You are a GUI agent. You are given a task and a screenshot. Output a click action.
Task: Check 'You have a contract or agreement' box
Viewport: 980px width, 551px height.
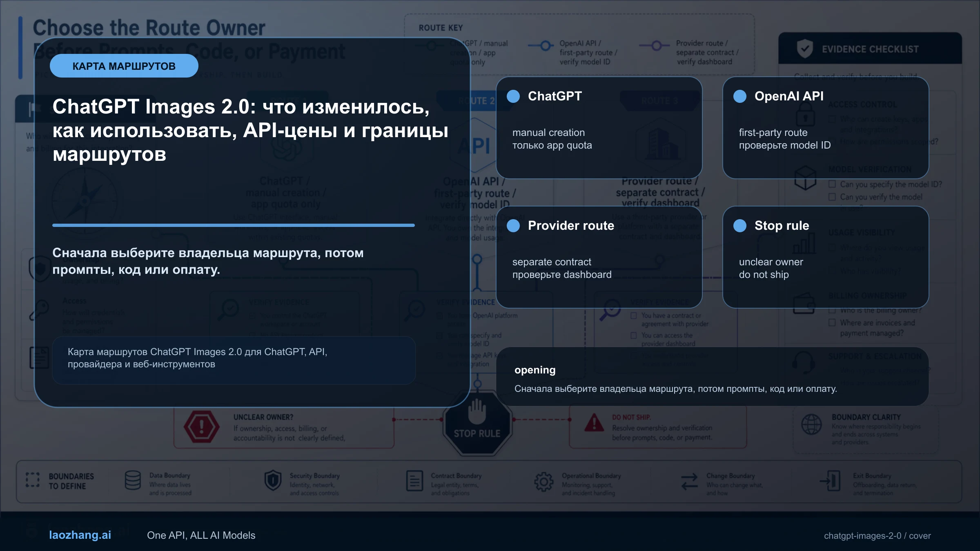click(634, 315)
